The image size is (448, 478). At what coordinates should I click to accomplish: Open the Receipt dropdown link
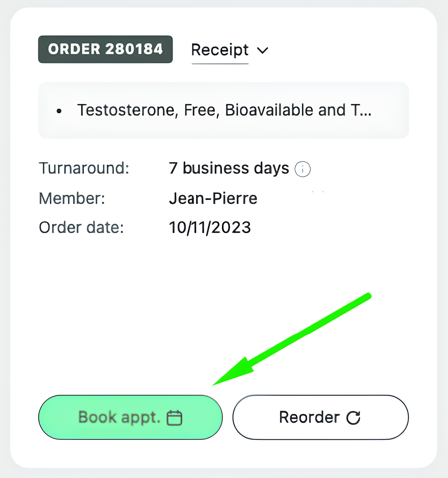220,50
